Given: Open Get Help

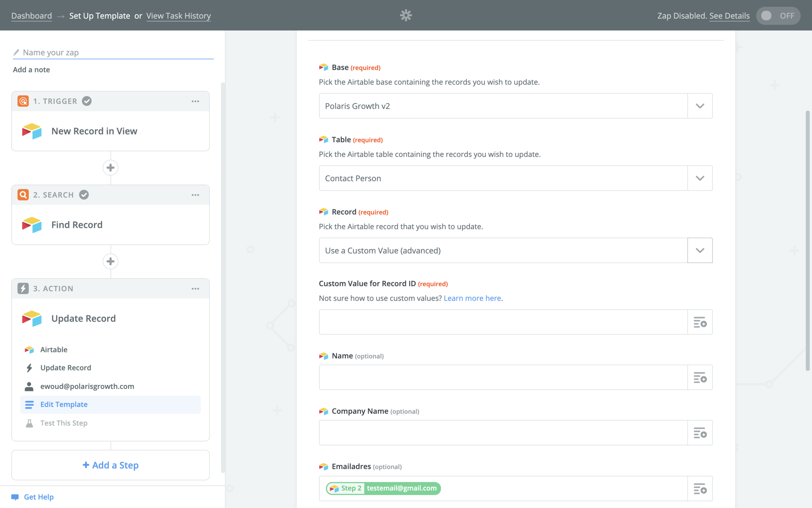Looking at the screenshot, I should (x=39, y=497).
